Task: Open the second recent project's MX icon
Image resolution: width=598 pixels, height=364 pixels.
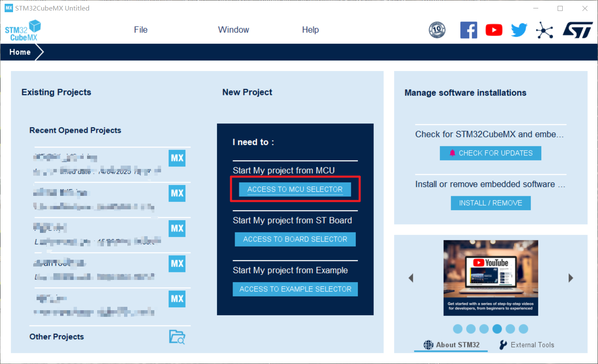Action: (177, 193)
